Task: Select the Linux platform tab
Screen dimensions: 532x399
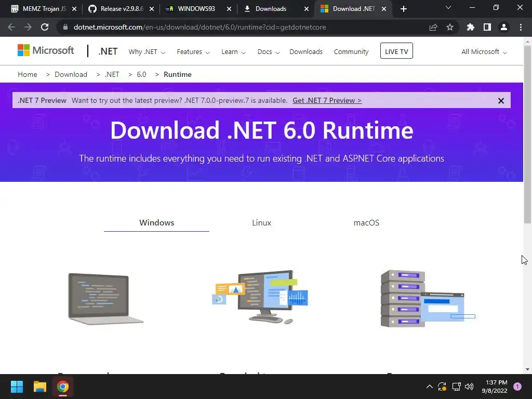Action: click(262, 223)
